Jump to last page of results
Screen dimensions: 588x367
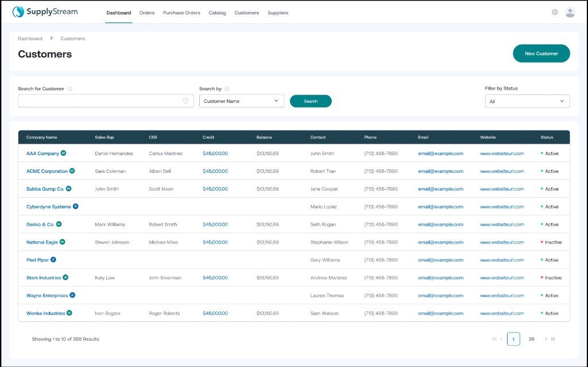coord(553,339)
